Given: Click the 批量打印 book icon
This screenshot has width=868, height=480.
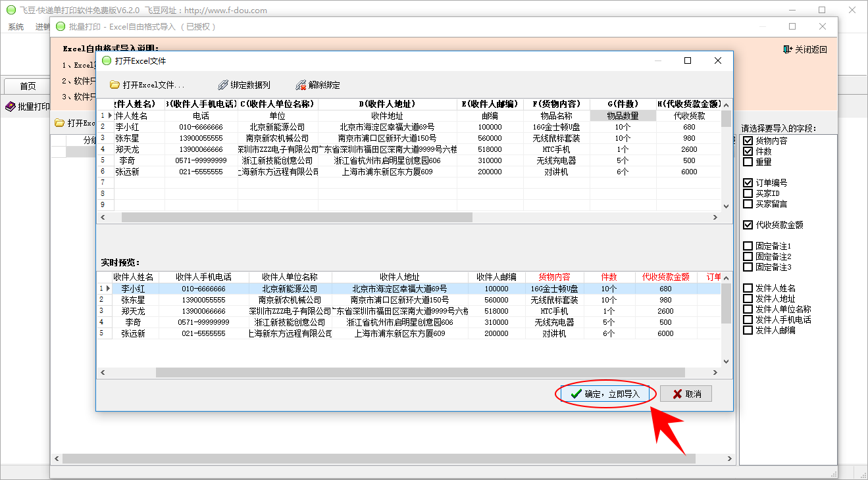Looking at the screenshot, I should point(10,107).
